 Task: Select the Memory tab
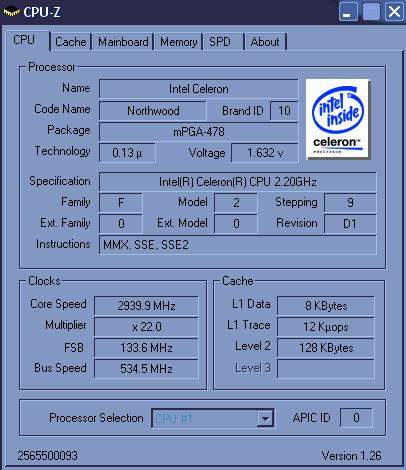[178, 42]
